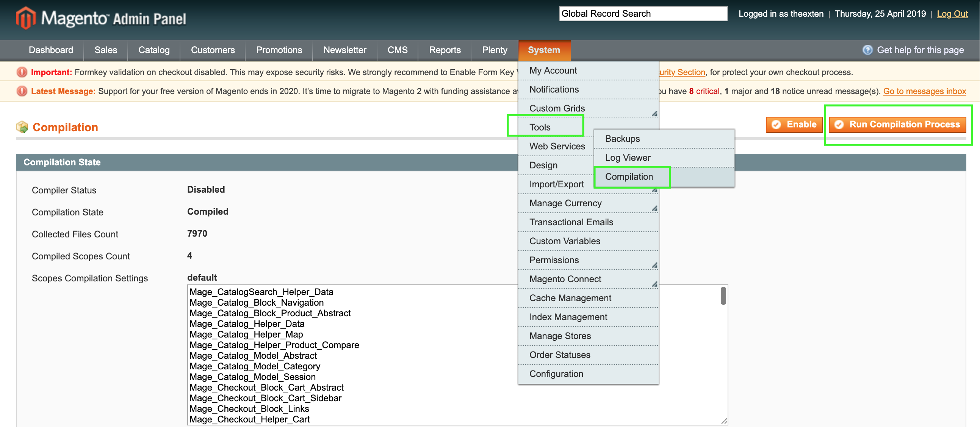The width and height of the screenshot is (980, 427).
Task: Expand the Magento Connect submenu
Action: click(x=588, y=279)
